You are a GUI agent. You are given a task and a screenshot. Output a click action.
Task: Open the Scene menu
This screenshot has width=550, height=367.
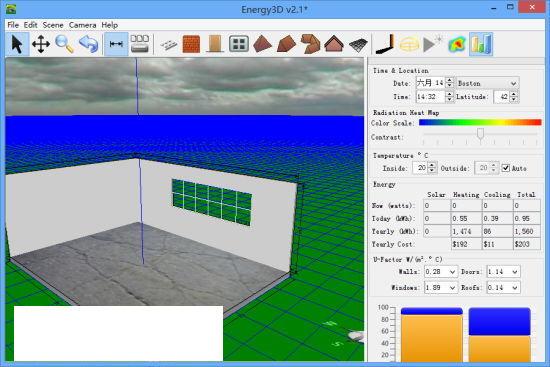point(53,25)
